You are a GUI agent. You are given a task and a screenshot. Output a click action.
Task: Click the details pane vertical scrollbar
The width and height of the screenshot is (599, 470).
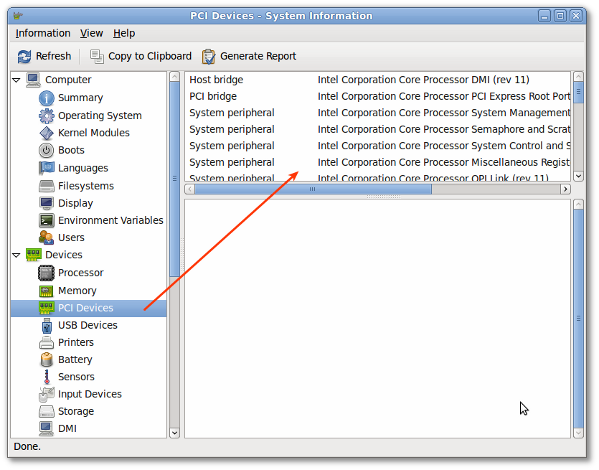578,319
